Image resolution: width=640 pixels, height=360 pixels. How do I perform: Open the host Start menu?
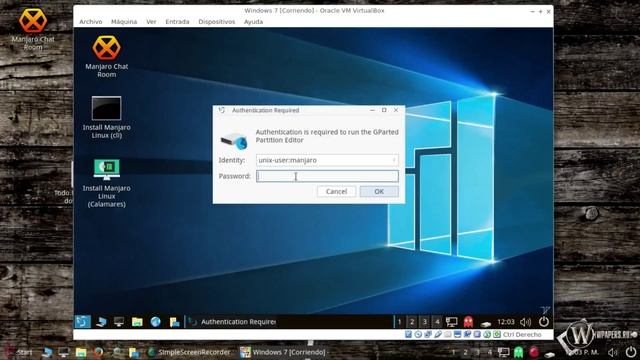(x=18, y=352)
